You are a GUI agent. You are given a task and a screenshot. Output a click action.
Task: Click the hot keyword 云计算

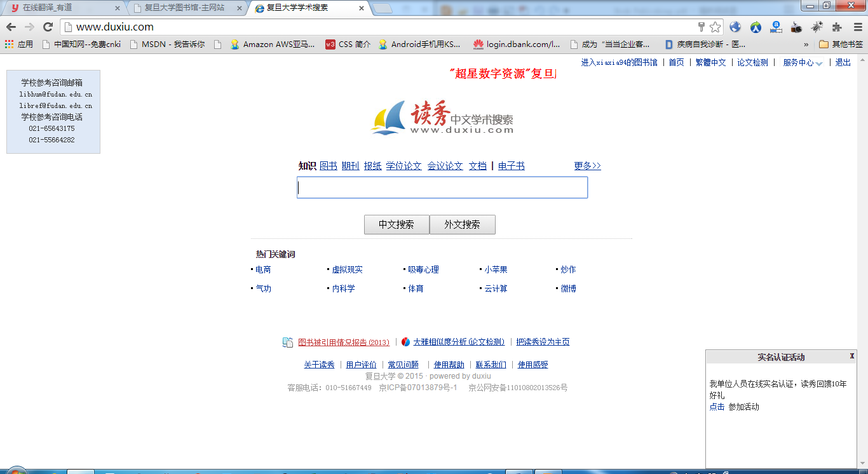tap(496, 288)
